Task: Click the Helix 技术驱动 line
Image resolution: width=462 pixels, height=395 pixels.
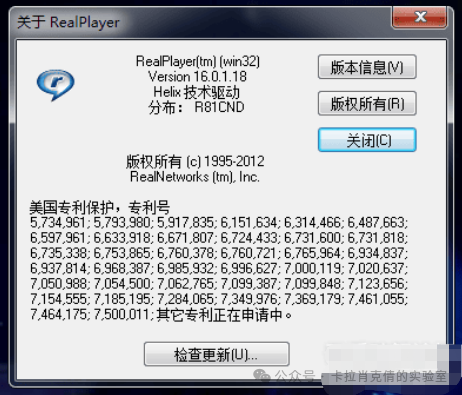Action: click(197, 92)
